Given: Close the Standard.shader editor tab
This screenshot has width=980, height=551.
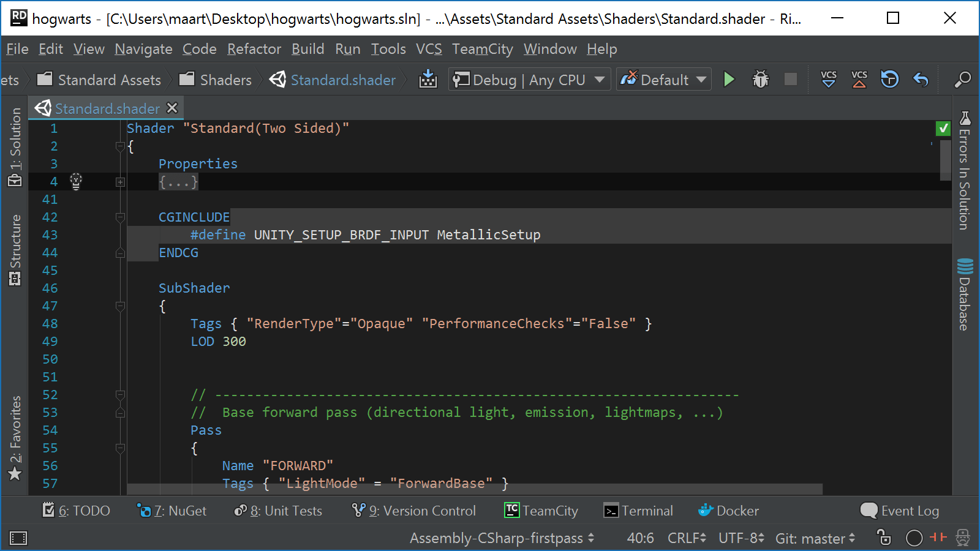Looking at the screenshot, I should 173,108.
